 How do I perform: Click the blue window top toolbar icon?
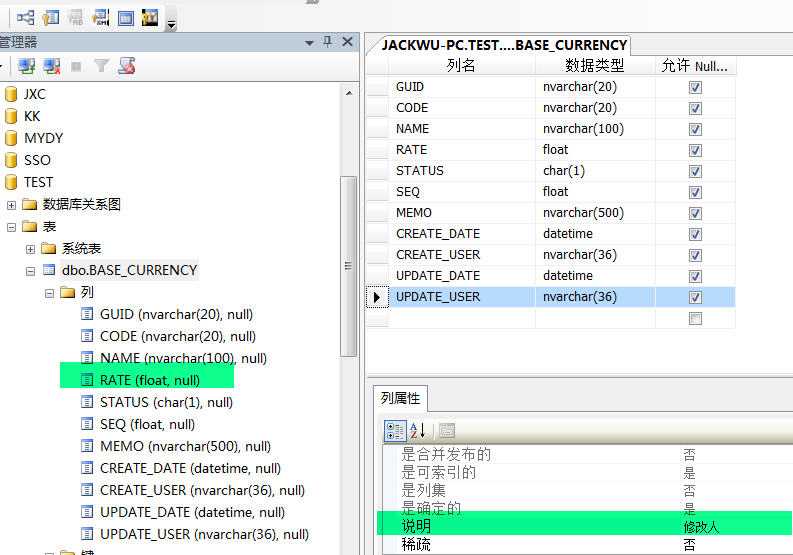pos(125,19)
